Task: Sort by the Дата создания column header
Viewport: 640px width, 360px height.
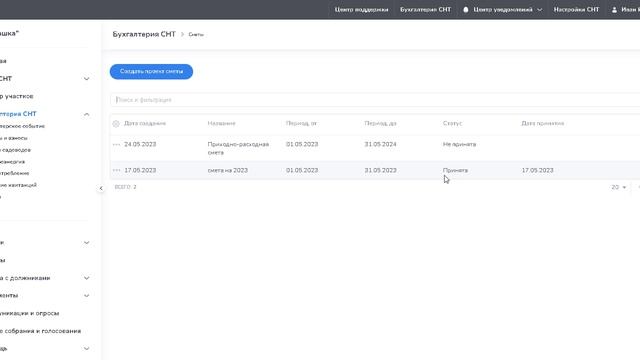Action: pos(145,123)
